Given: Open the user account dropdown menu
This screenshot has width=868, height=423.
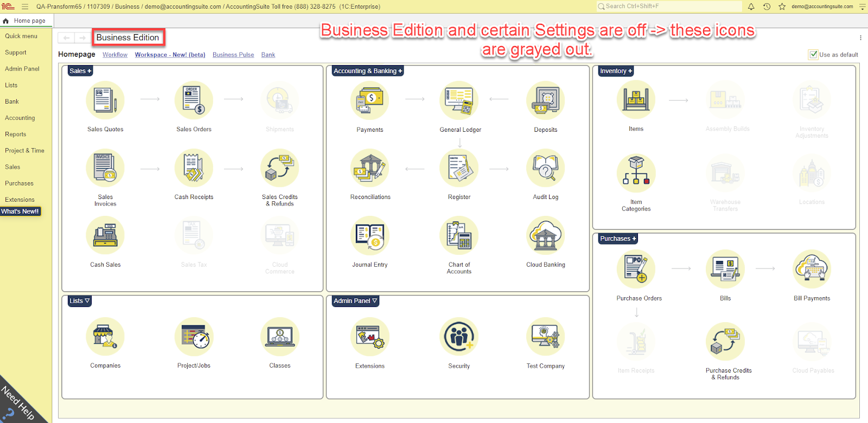Looking at the screenshot, I should [862, 7].
